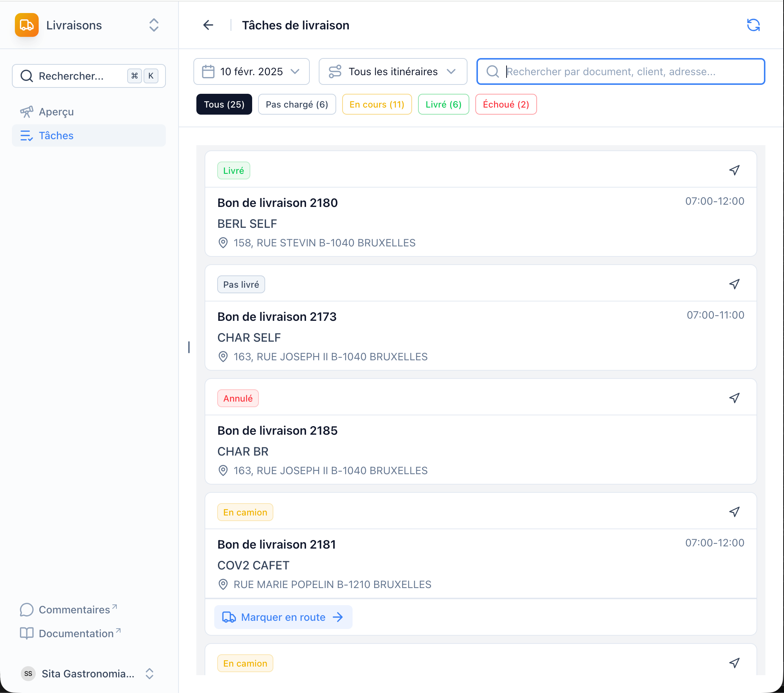The height and width of the screenshot is (693, 784).
Task: Click the Pas livré status badge
Action: [x=241, y=284]
